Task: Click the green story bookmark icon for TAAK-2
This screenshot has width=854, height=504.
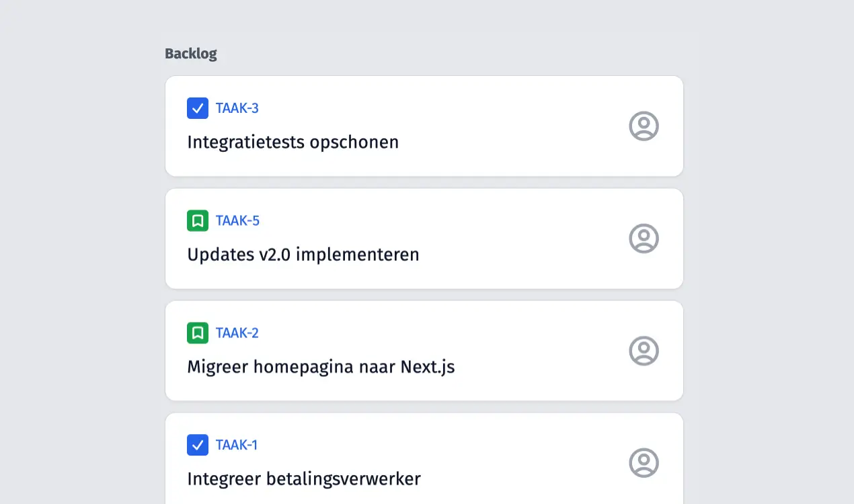Action: (198, 333)
